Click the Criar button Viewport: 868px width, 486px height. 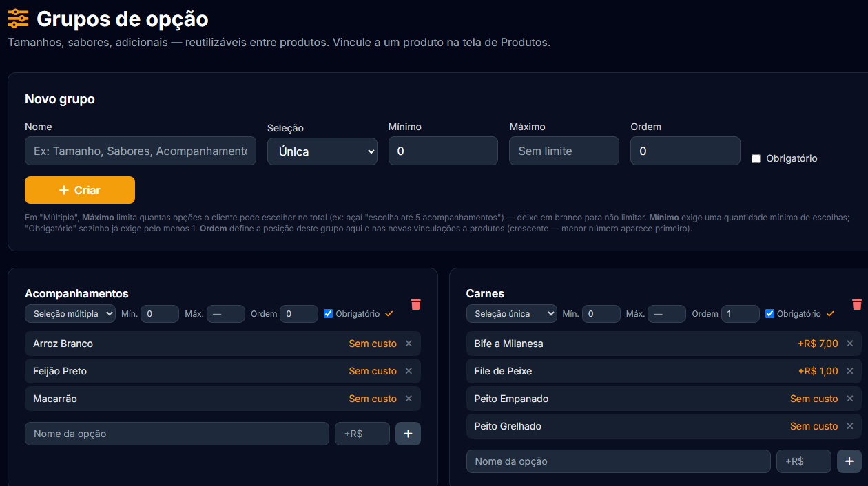coord(80,190)
